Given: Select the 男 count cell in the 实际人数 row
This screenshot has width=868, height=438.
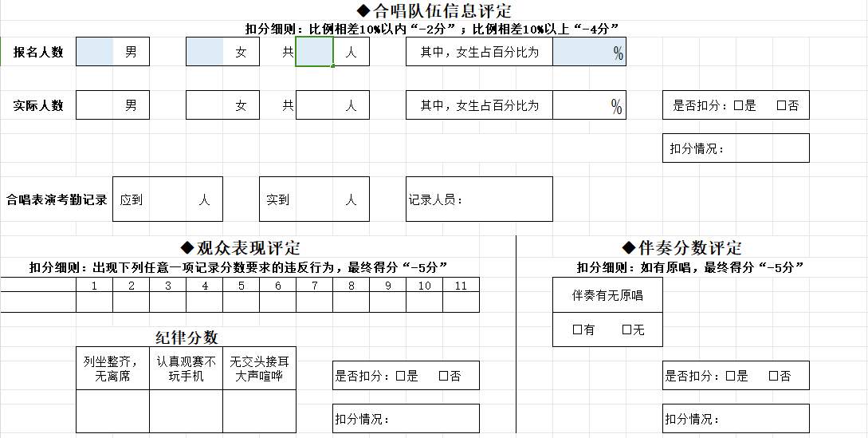Looking at the screenshot, I should (95, 105).
